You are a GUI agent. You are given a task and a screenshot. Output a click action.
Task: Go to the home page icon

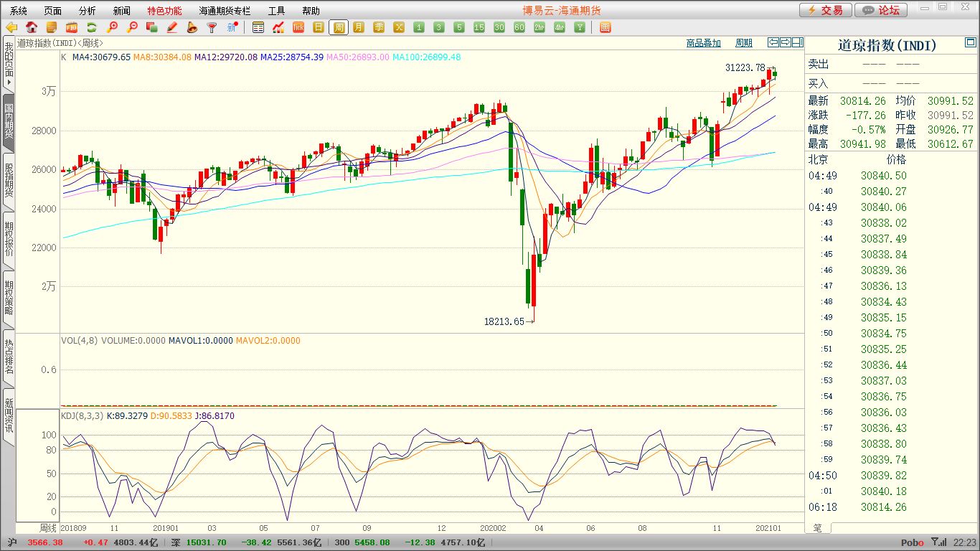32,27
